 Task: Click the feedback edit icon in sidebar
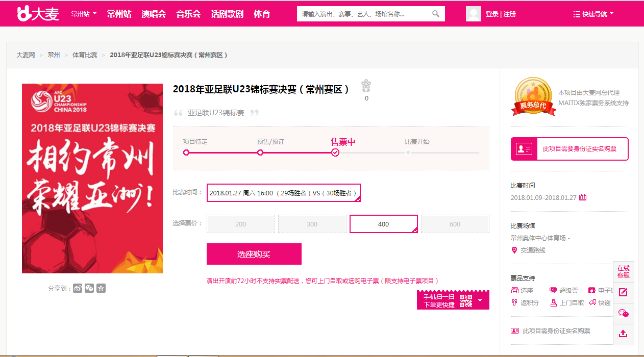623,292
